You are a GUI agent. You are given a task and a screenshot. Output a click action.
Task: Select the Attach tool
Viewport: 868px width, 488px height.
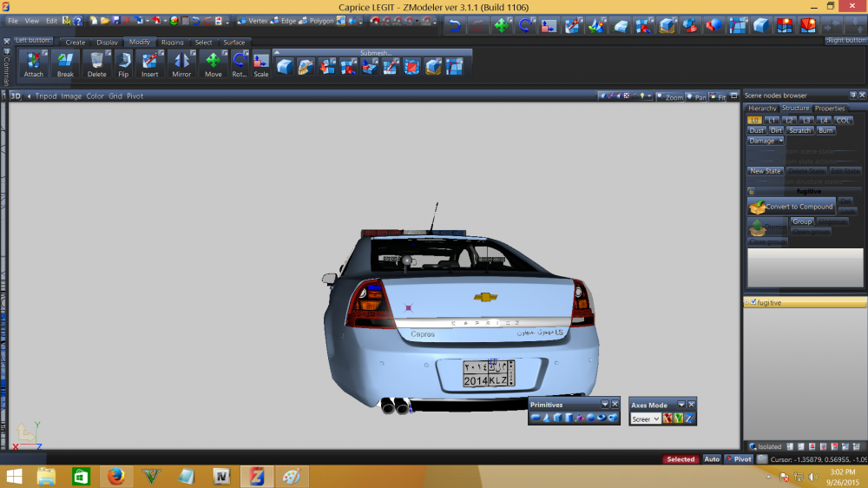(x=33, y=63)
